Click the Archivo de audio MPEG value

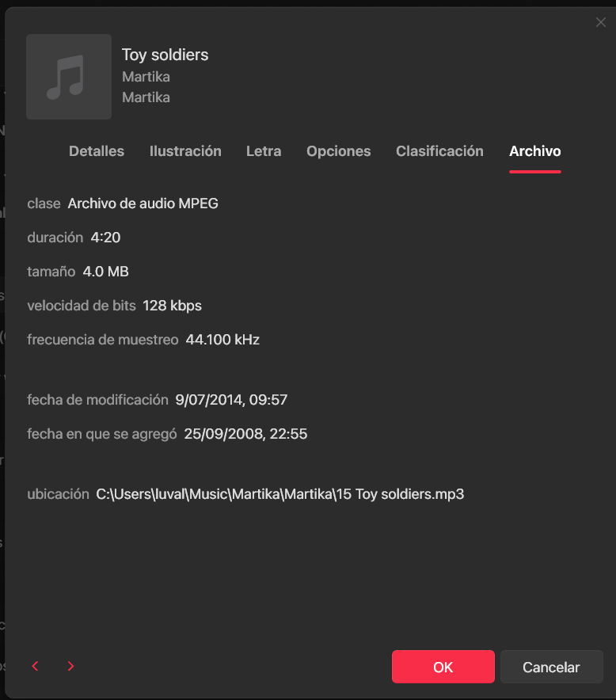point(143,204)
